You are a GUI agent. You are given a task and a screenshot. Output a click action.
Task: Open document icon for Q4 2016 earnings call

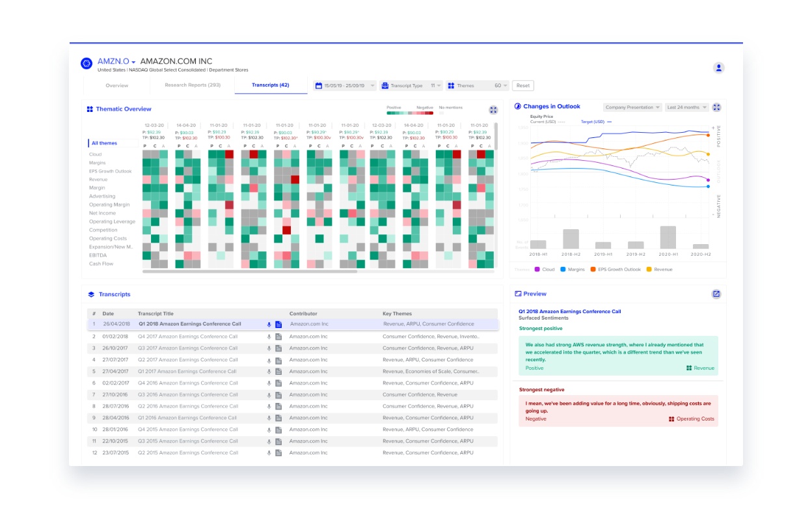click(x=278, y=383)
